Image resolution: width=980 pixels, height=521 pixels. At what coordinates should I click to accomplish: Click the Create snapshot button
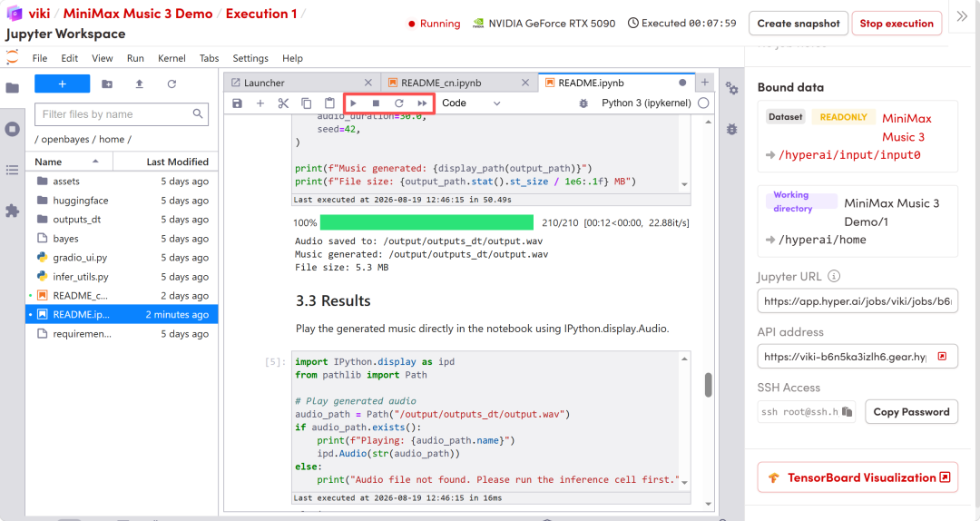799,24
